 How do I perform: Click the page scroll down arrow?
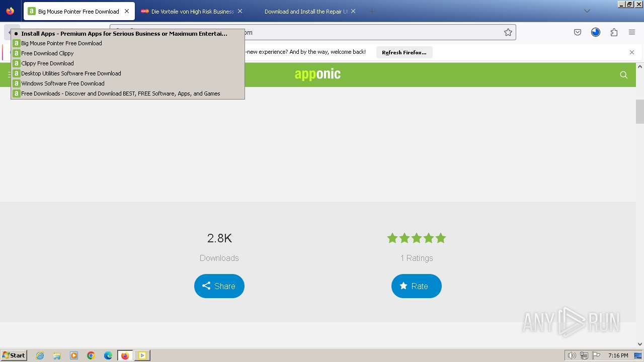(x=640, y=344)
